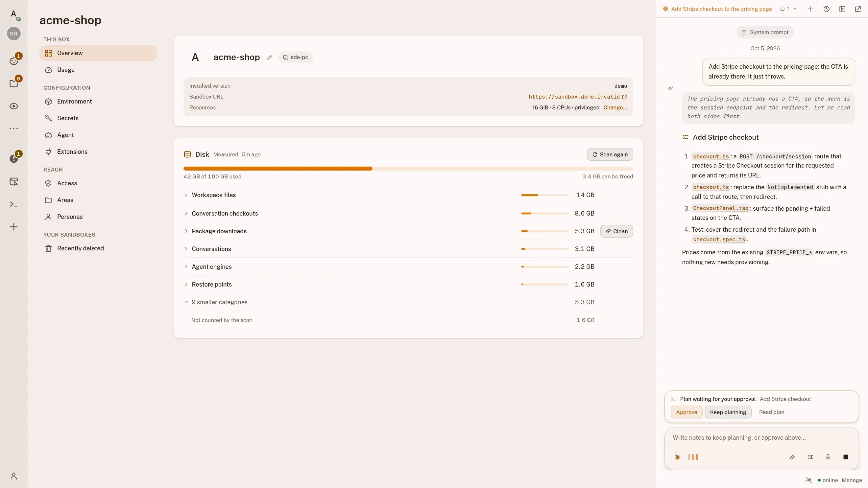
Task: Open the folder icon with badge 6
Action: [x=14, y=83]
